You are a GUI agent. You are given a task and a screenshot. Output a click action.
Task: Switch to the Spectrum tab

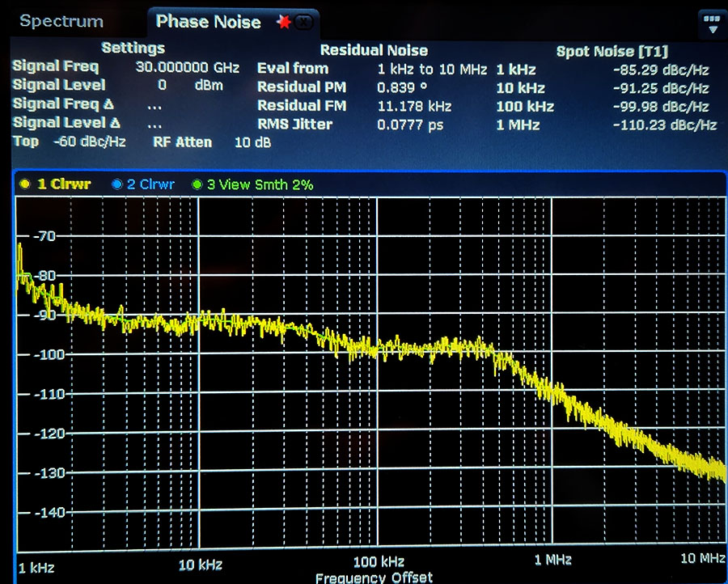pyautogui.click(x=61, y=21)
